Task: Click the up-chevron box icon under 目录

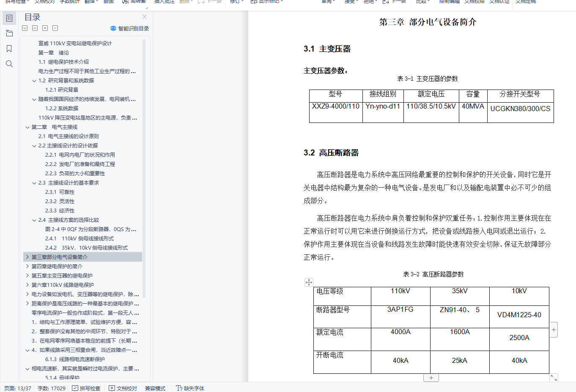Action: click(35, 28)
